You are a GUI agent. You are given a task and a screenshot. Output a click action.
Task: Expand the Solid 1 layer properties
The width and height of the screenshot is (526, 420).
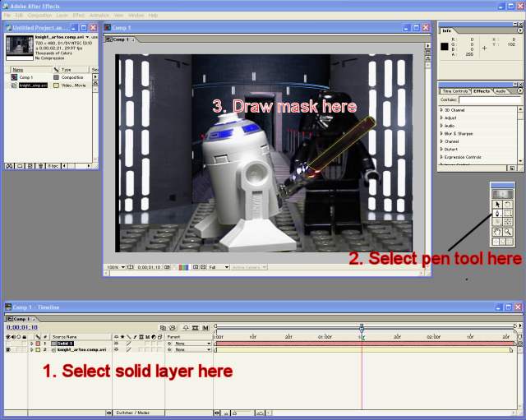pos(32,344)
